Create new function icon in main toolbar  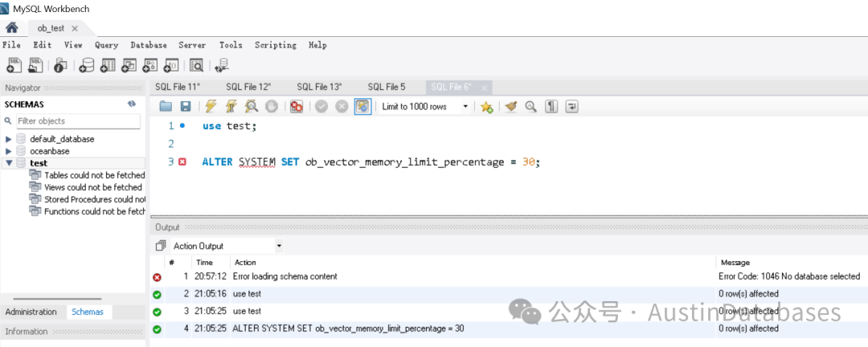(x=171, y=66)
